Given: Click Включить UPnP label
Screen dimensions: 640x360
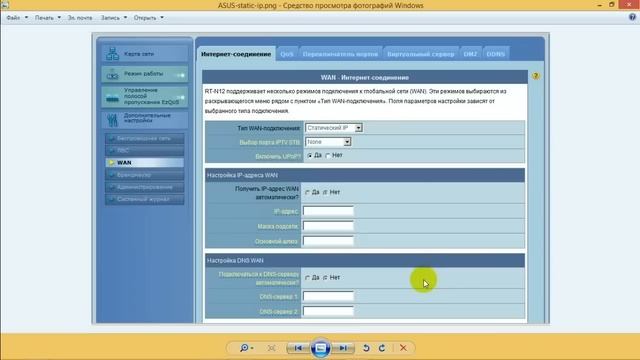Looking at the screenshot, I should coord(278,156).
